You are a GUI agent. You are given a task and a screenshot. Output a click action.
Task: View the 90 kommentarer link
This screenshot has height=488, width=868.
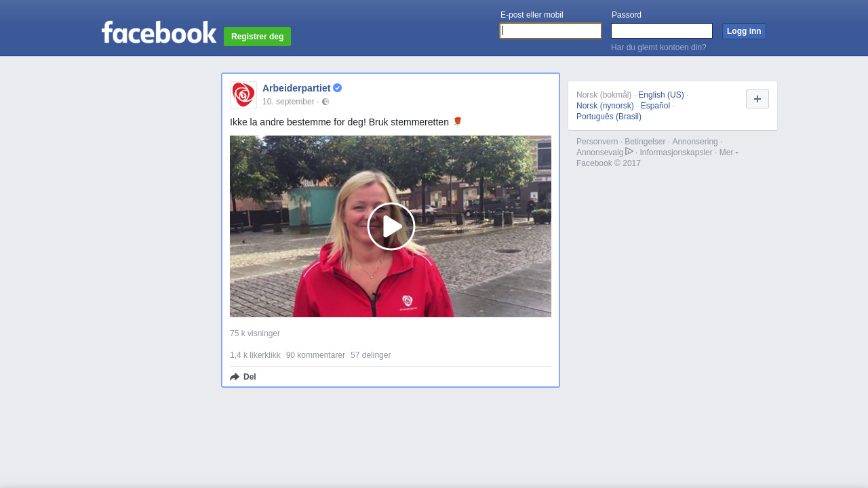click(x=315, y=355)
